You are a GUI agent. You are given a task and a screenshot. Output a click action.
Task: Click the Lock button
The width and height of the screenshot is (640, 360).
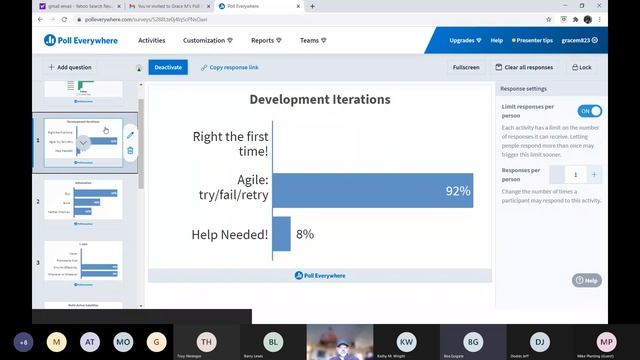coord(582,67)
